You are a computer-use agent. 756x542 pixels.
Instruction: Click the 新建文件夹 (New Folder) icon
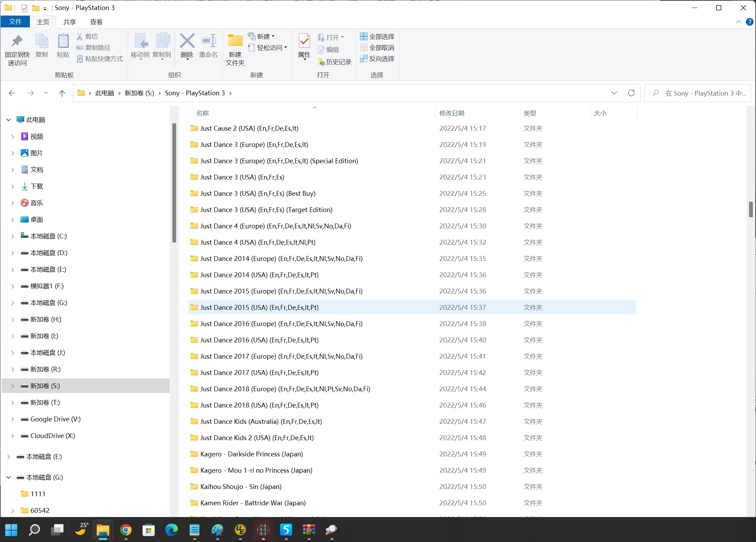tap(235, 49)
